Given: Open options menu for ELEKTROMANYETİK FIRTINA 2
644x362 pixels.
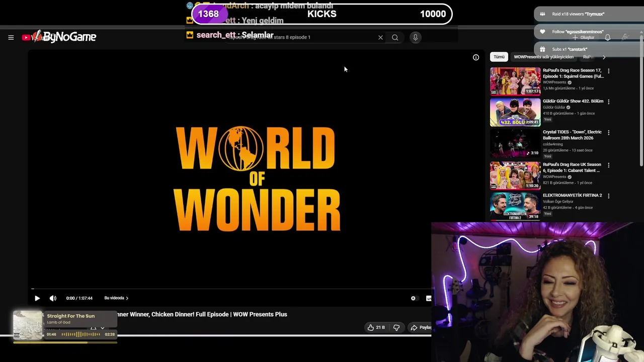Looking at the screenshot, I should [x=608, y=196].
